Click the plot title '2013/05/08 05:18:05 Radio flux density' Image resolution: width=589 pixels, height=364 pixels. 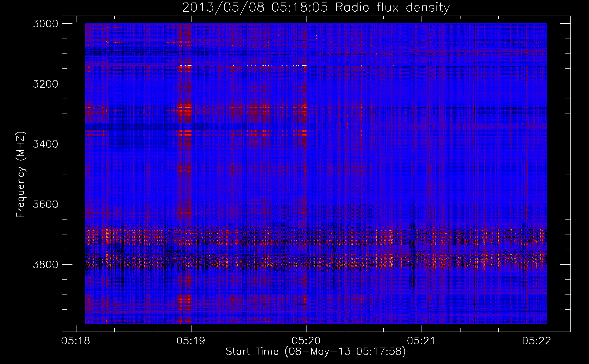[316, 7]
